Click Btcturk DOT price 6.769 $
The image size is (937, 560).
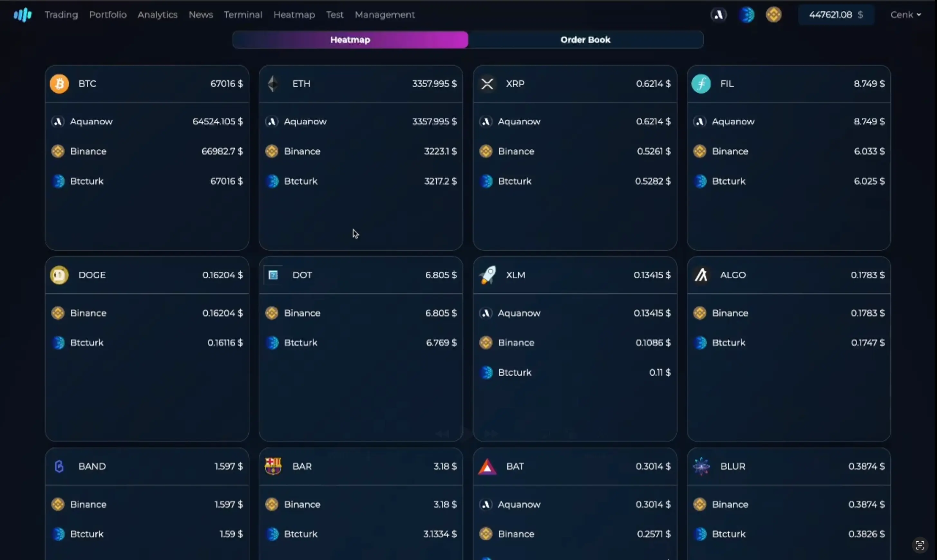tap(441, 343)
